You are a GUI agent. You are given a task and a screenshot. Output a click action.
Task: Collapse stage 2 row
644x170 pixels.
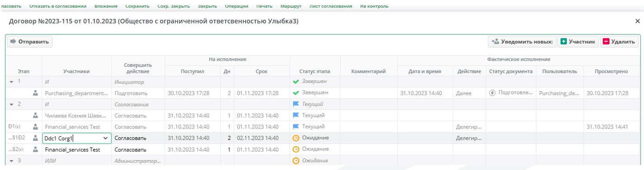pos(11,104)
